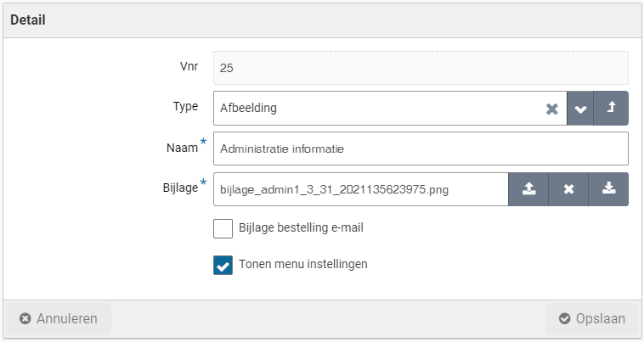The height and width of the screenshot is (342, 644).
Task: Open the Type dropdown chevron
Action: tap(580, 109)
